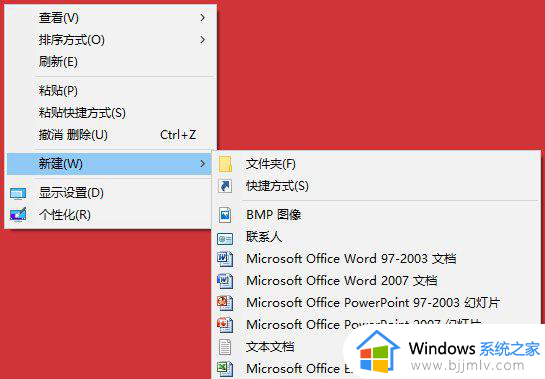The image size is (545, 379).
Task: Click the BMP image file icon
Action: pyautogui.click(x=225, y=215)
